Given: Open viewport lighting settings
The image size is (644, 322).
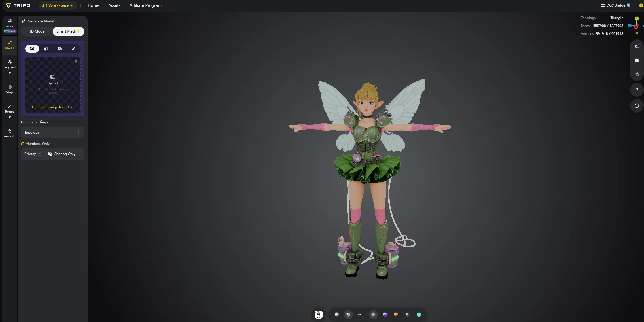Looking at the screenshot, I should tap(637, 46).
